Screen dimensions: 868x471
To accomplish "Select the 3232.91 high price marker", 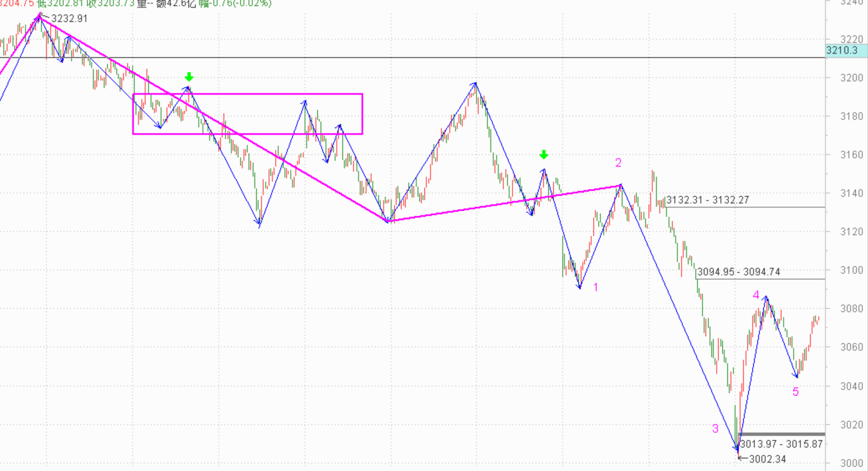I will (x=69, y=18).
